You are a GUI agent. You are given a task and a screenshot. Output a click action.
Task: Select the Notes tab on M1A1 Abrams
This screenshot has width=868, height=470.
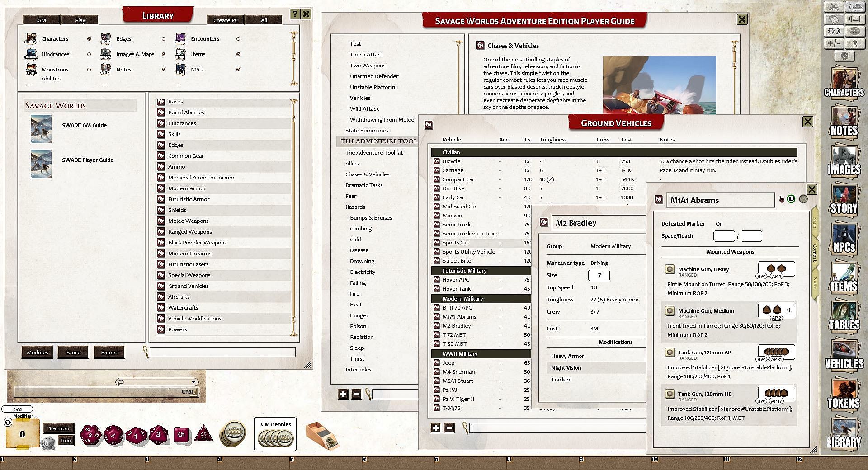pos(815,283)
